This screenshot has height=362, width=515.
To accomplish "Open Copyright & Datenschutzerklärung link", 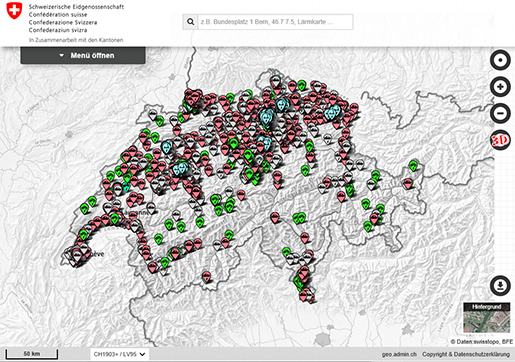I will [x=466, y=354].
